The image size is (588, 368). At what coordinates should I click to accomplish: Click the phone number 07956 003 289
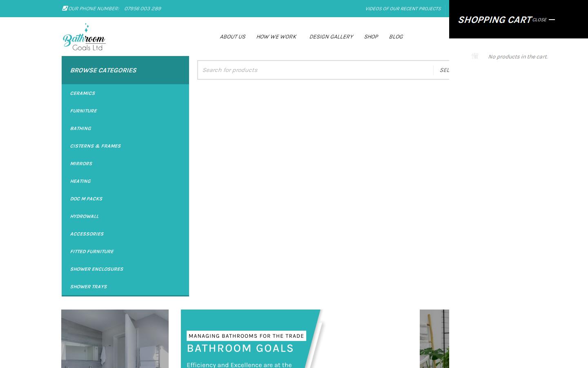click(143, 9)
